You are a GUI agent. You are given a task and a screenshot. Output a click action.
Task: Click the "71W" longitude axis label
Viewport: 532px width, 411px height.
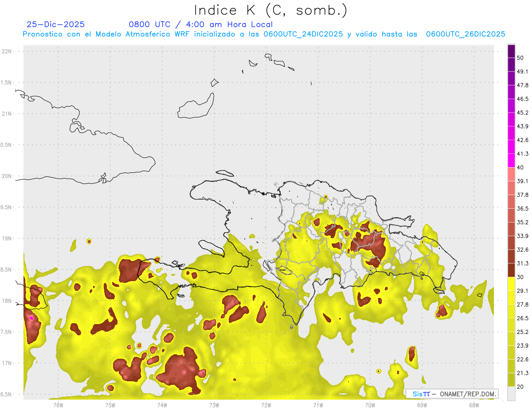(318, 405)
